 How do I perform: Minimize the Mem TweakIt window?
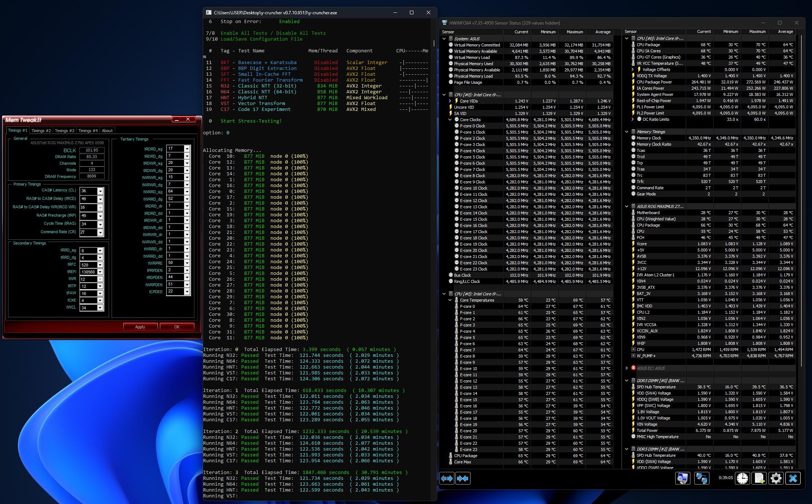pos(177,119)
